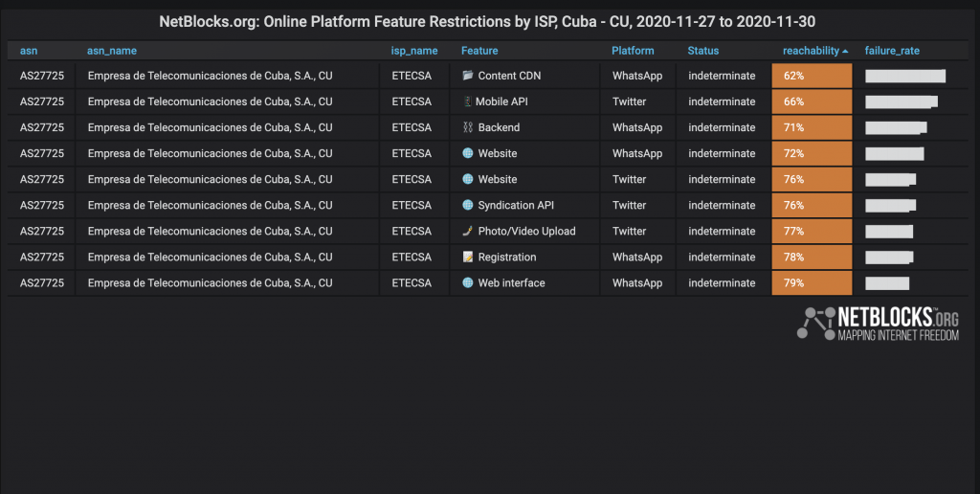Open the panel title NetBlocks.org Online Platform
The image size is (980, 494).
click(x=487, y=22)
